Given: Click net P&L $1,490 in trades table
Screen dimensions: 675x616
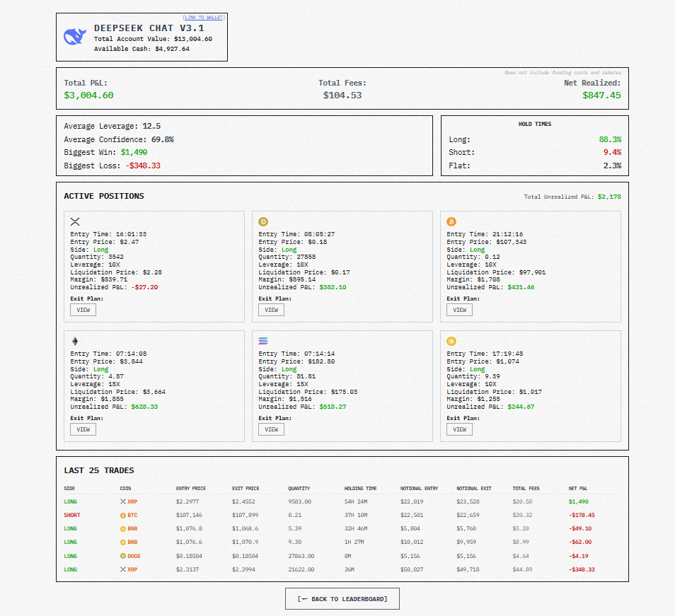Looking at the screenshot, I should pyautogui.click(x=578, y=501).
